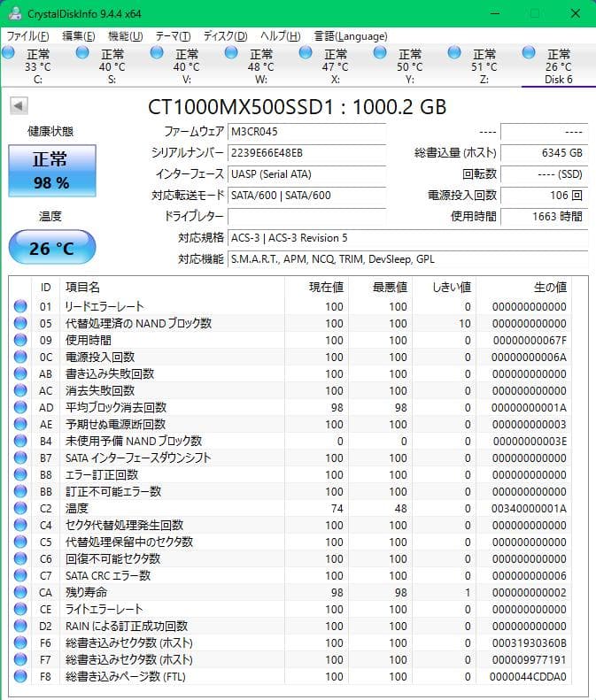This screenshot has width=596, height=700.
Task: Open the テーマ(T) menu
Action: (173, 36)
